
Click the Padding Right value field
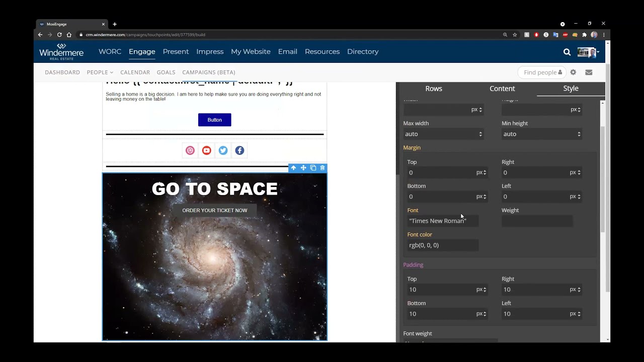click(535, 290)
